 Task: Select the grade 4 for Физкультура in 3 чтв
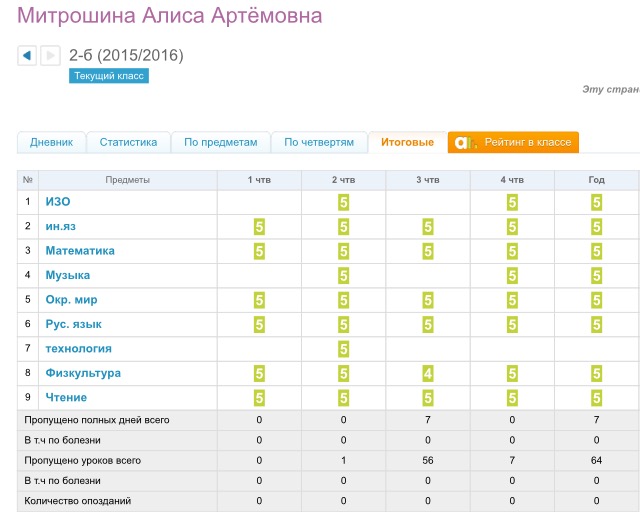pos(428,374)
